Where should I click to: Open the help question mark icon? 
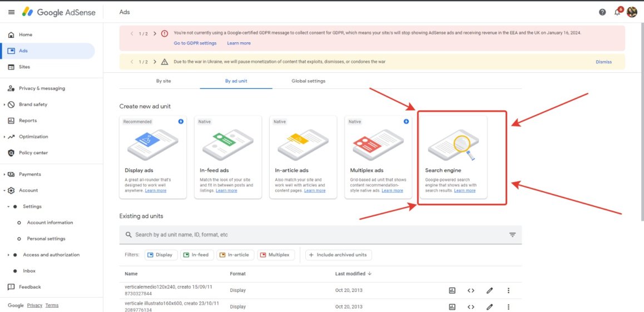[x=602, y=12]
